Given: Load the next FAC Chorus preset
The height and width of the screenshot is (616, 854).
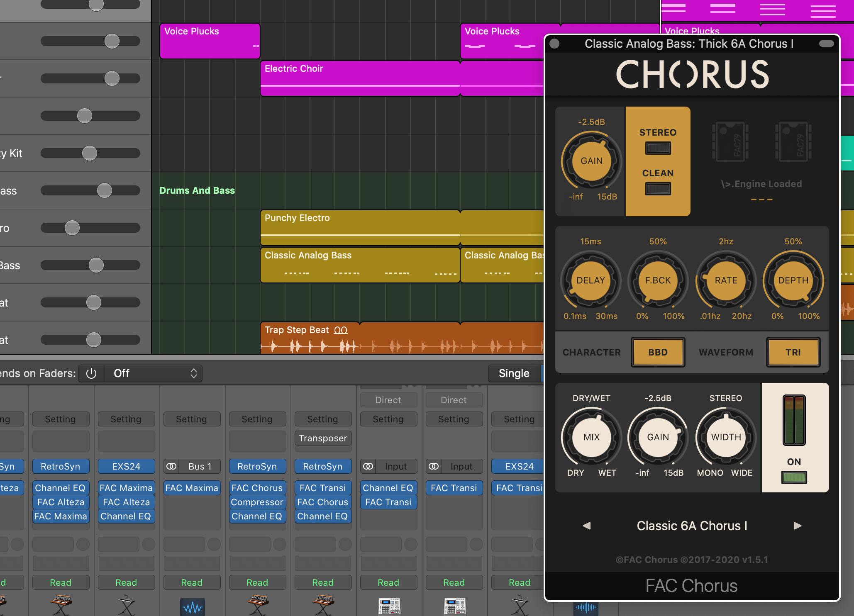Looking at the screenshot, I should [x=797, y=526].
